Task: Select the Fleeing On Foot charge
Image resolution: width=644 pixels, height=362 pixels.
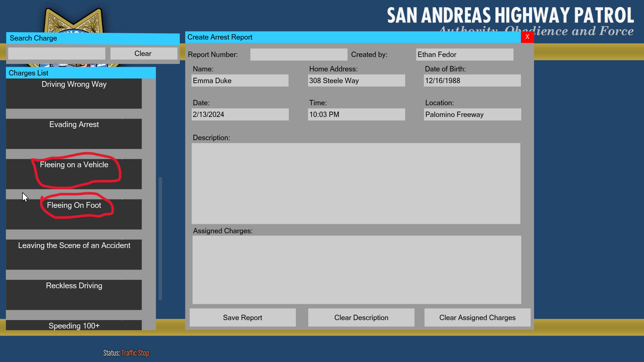Action: pos(74,214)
